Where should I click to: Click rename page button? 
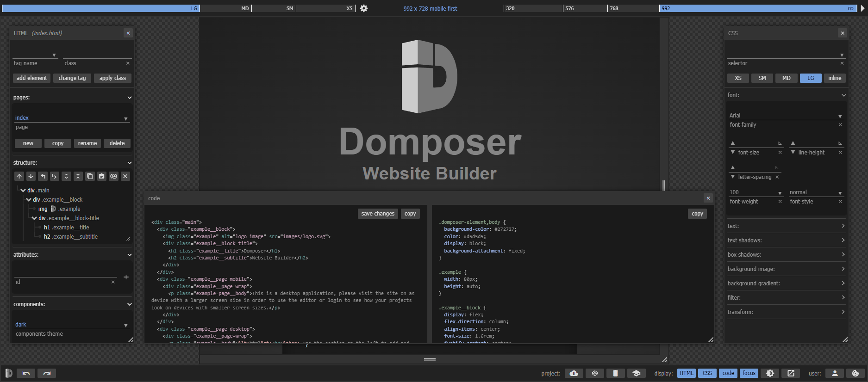tap(87, 143)
